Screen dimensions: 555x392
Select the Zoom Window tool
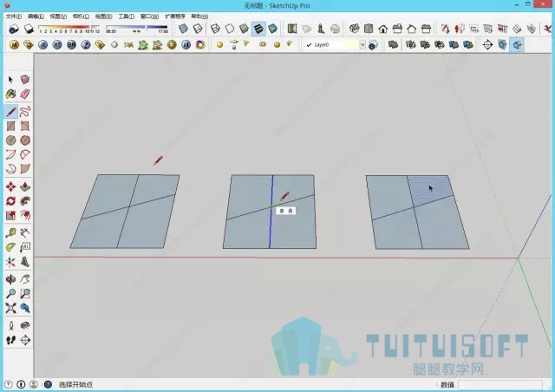coord(25,293)
